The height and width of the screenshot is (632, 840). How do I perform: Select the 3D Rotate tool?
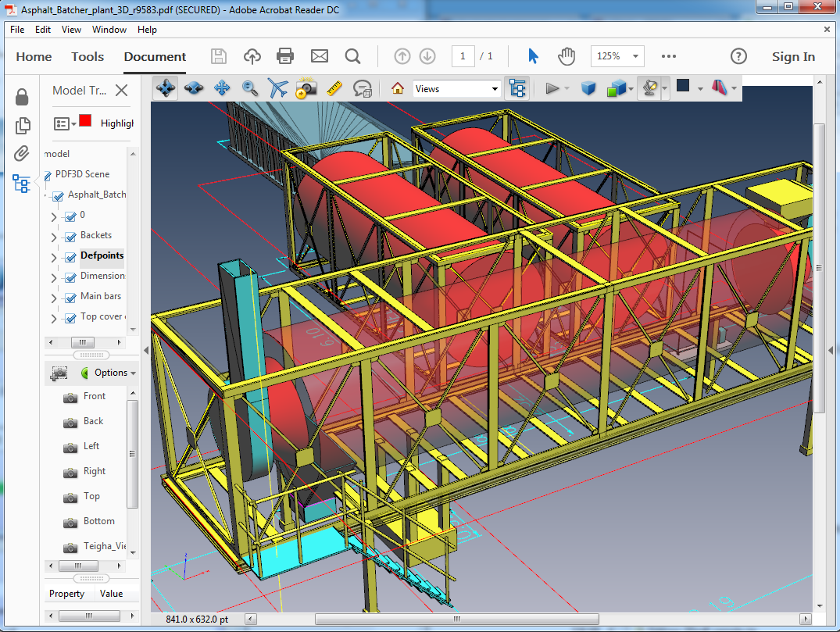[x=166, y=88]
